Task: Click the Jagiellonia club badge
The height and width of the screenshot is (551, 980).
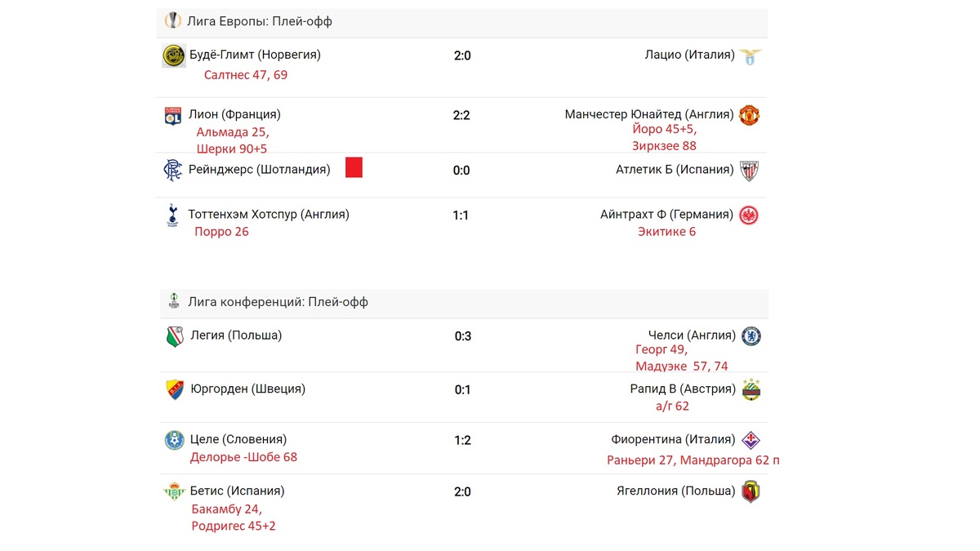Action: coord(751,491)
